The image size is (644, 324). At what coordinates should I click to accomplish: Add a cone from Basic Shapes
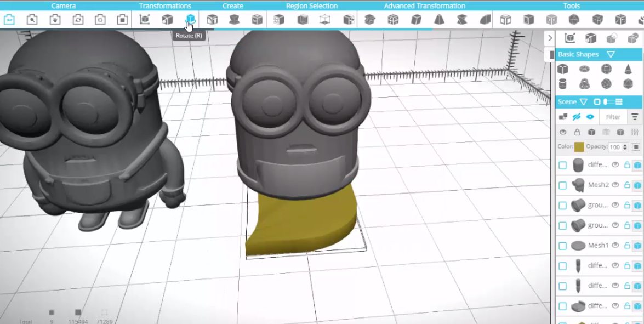[x=628, y=69]
